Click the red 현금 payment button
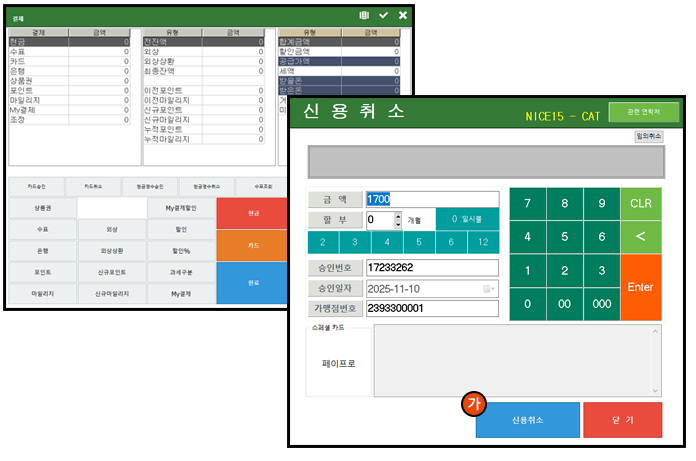Screen dimensions: 696x461 click(253, 213)
